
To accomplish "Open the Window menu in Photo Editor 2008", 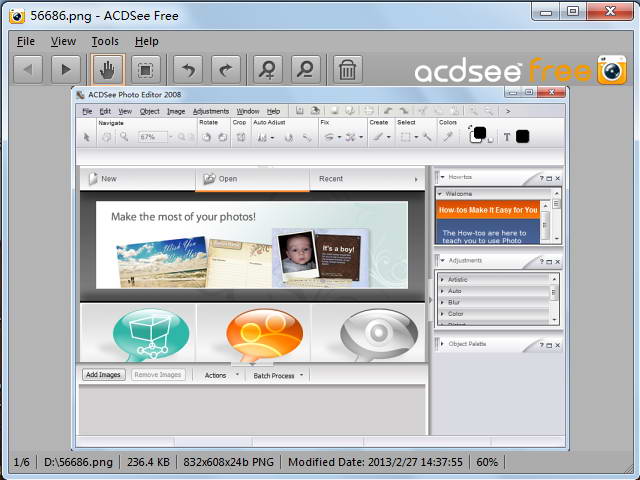I will coord(248,111).
